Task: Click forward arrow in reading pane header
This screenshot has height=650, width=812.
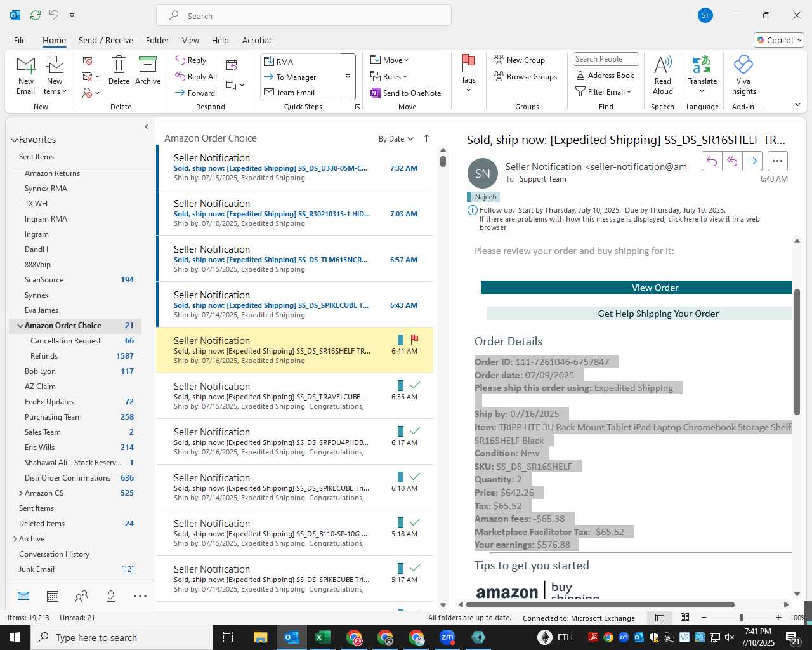Action: [x=752, y=161]
